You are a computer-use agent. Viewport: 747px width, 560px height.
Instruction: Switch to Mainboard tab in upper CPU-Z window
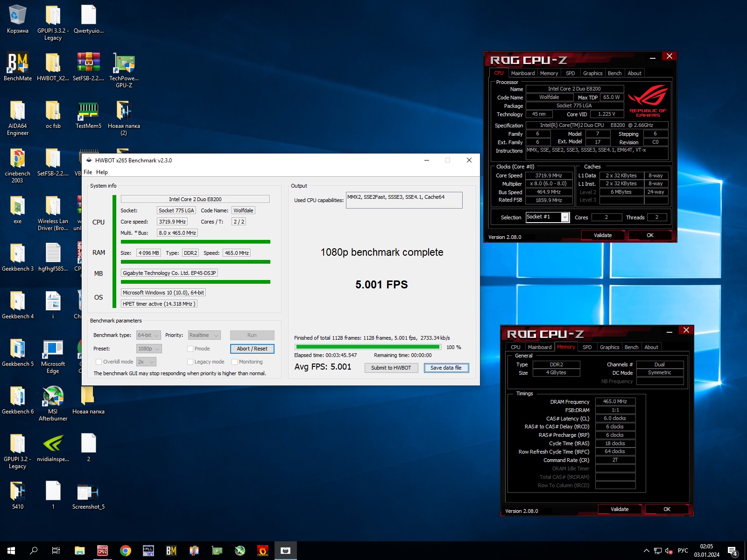point(523,73)
